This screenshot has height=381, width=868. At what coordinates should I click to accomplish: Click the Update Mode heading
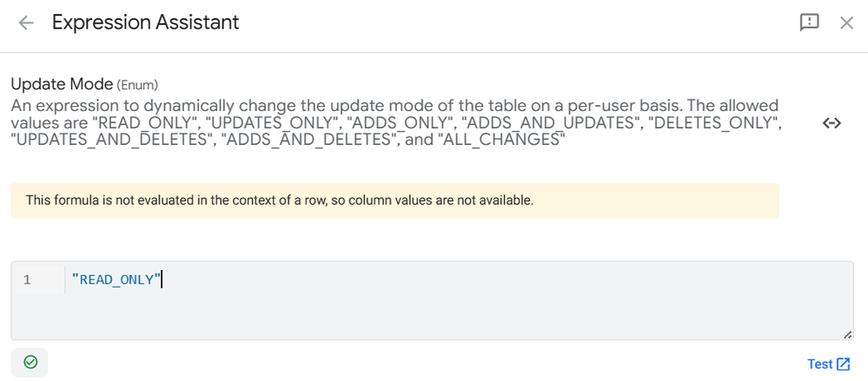[62, 84]
